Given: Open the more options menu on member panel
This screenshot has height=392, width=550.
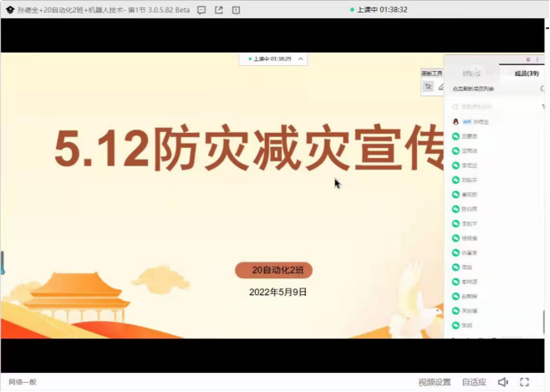Looking at the screenshot, I should (537, 60).
